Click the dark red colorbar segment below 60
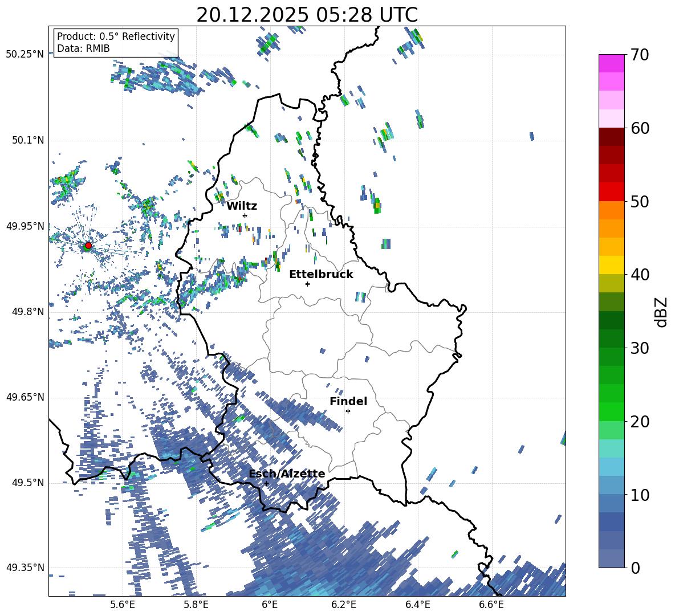 [611, 137]
